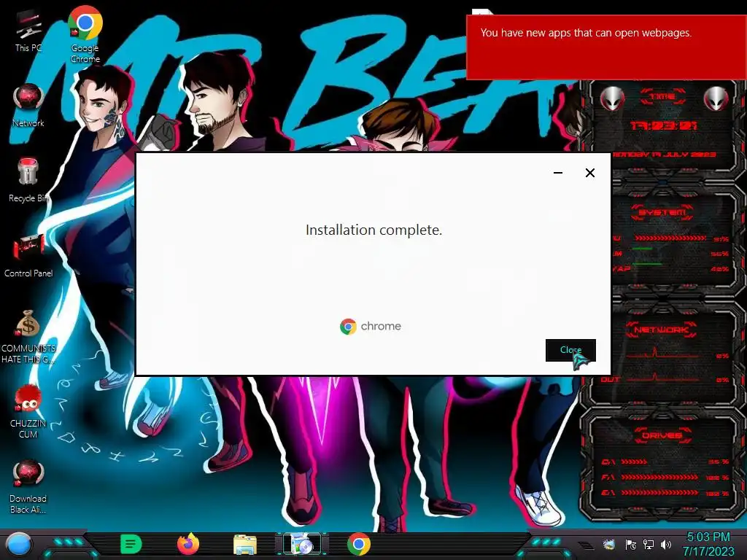The width and height of the screenshot is (747, 560).
Task: Open the This PC desktop icon
Action: pyautogui.click(x=28, y=31)
